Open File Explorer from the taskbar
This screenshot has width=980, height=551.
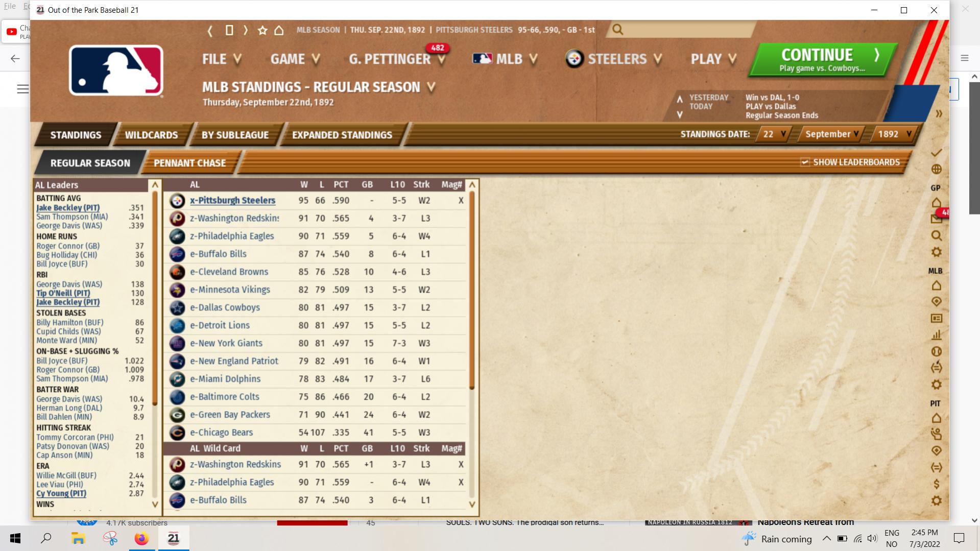(78, 539)
